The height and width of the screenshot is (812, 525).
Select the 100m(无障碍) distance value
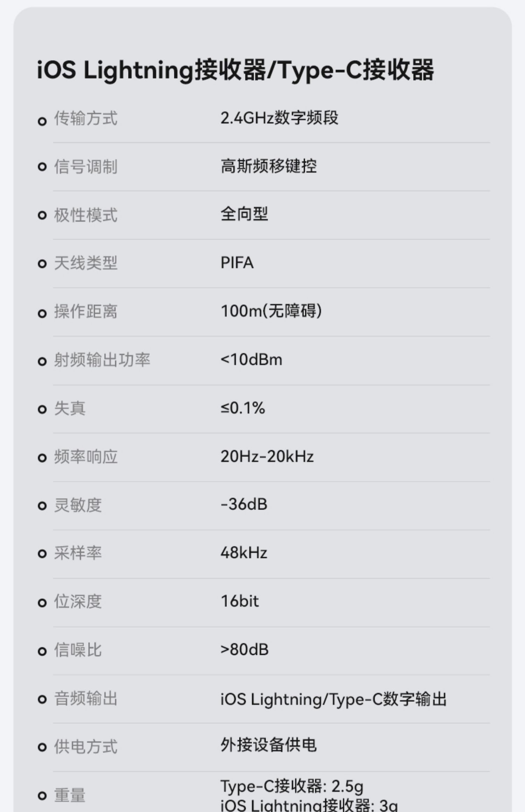point(271,311)
